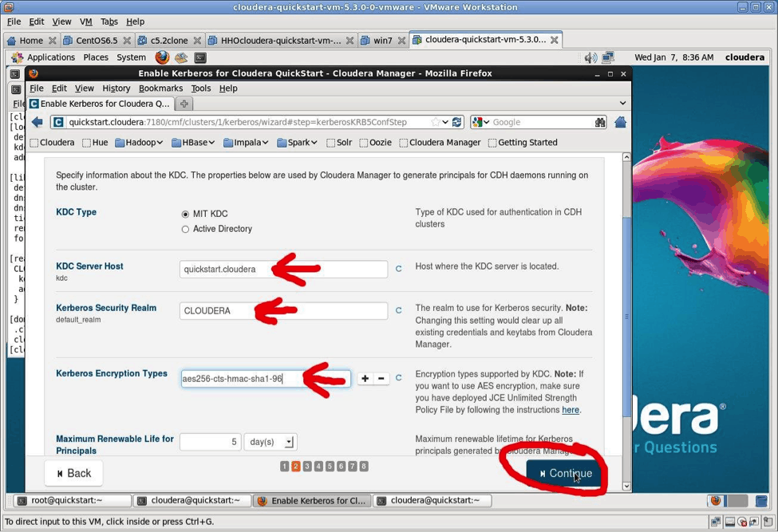778x532 pixels.
Task: Expand the Impala bookmarks folder
Action: pyautogui.click(x=246, y=143)
